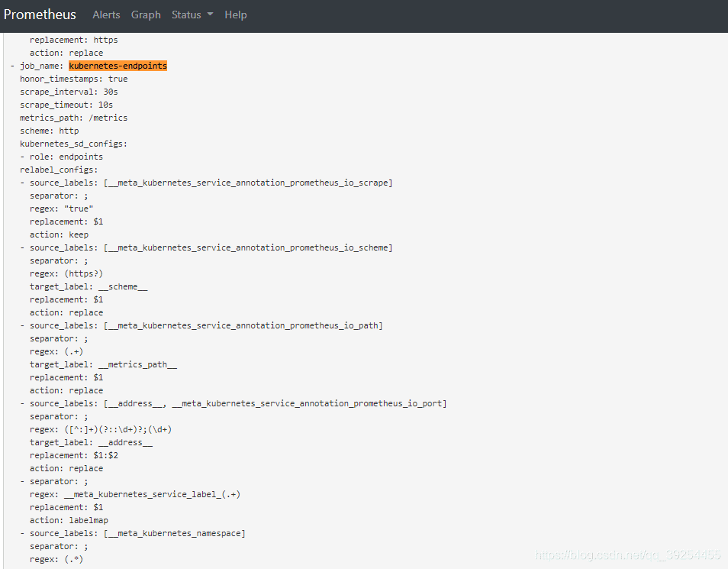Click the scrape_timeout: 10s line

66,105
